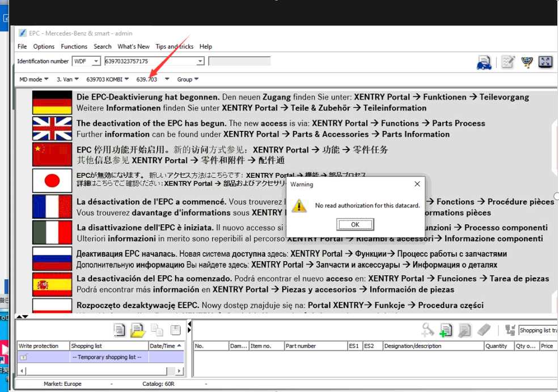Click the vehicle data card icon
Viewport: 559px width, 392px height.
[x=484, y=62]
